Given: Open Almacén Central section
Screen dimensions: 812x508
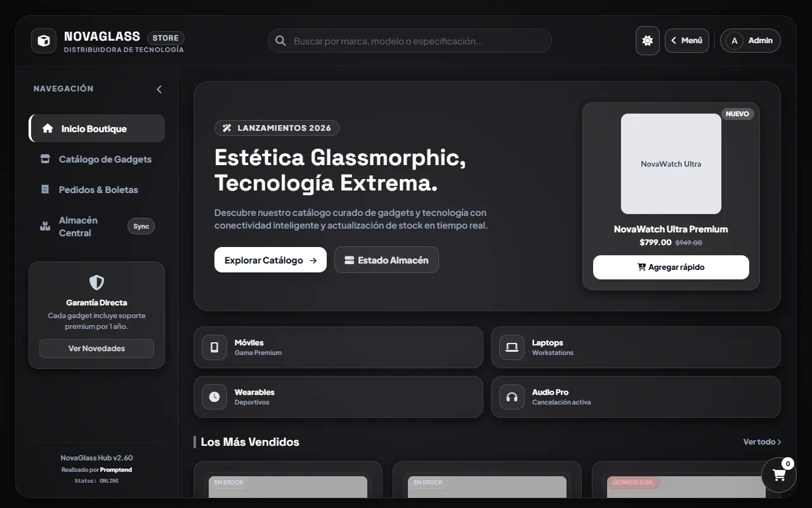Looking at the screenshot, I should [96, 226].
